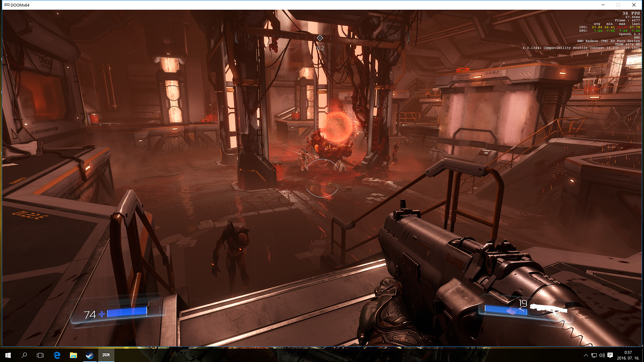This screenshot has width=644, height=362.
Task: Click the health value 74
Action: [90, 315]
